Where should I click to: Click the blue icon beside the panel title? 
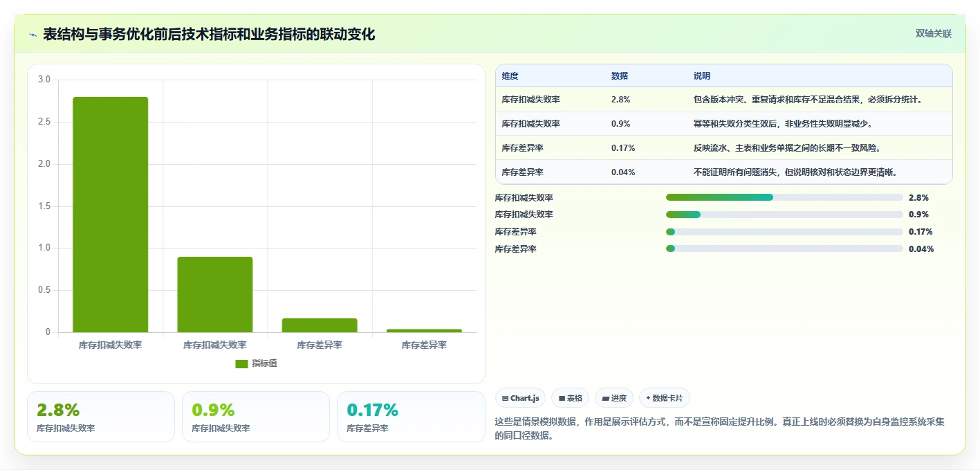[x=33, y=35]
